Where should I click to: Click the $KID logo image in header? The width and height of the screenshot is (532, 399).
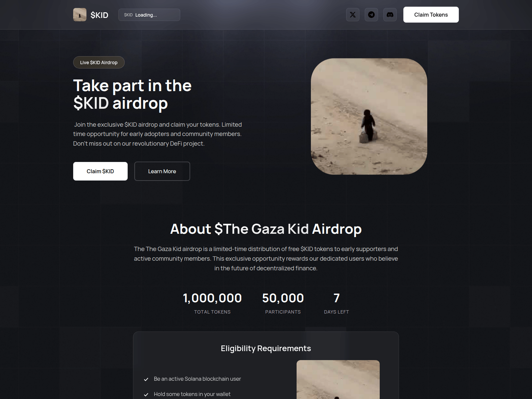coord(80,15)
